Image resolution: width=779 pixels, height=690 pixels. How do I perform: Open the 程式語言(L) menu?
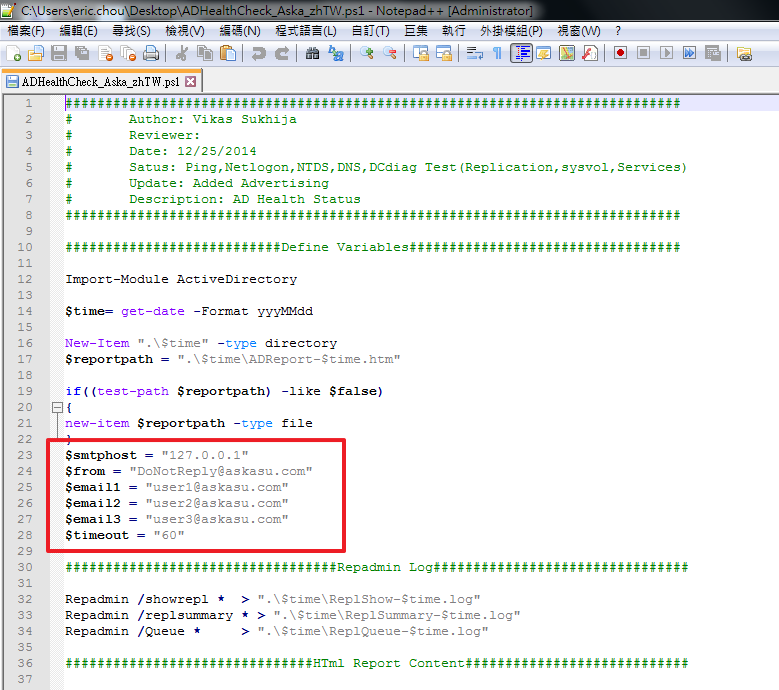tap(306, 31)
